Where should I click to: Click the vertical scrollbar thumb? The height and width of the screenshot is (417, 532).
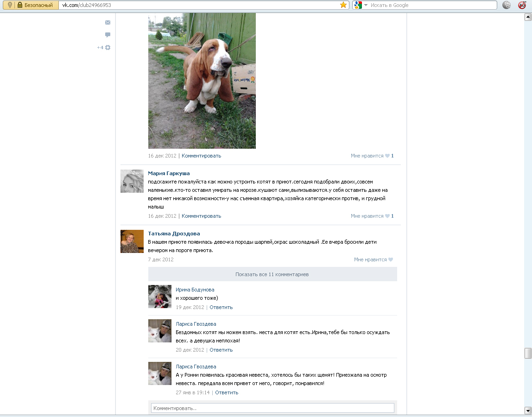[x=528, y=353]
